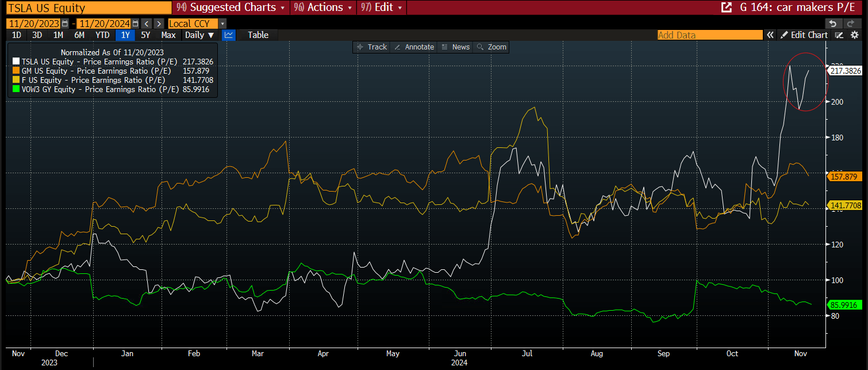Screen dimensions: 868x370
Task: Enable the Track crosshair tool
Action: pos(371,47)
